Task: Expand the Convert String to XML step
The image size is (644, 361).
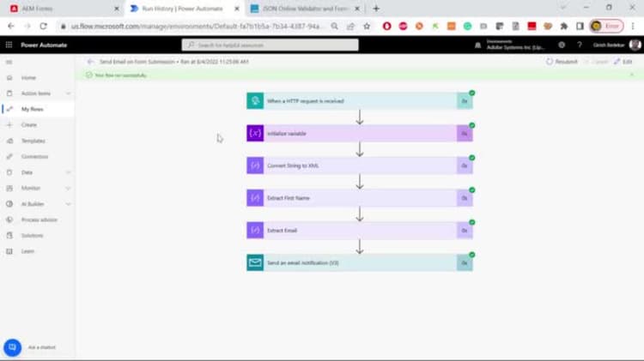Action: (360, 165)
